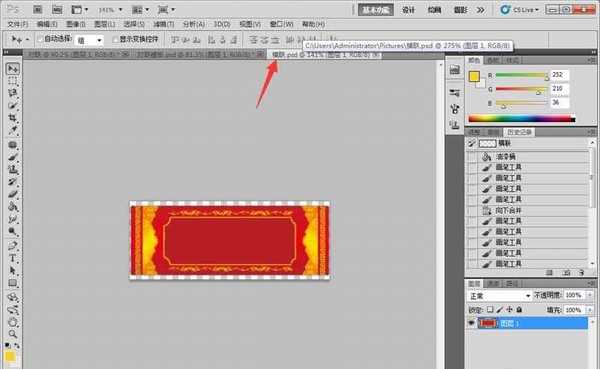
Task: Launch Mini Bridge from the application bar
Action: point(57,10)
